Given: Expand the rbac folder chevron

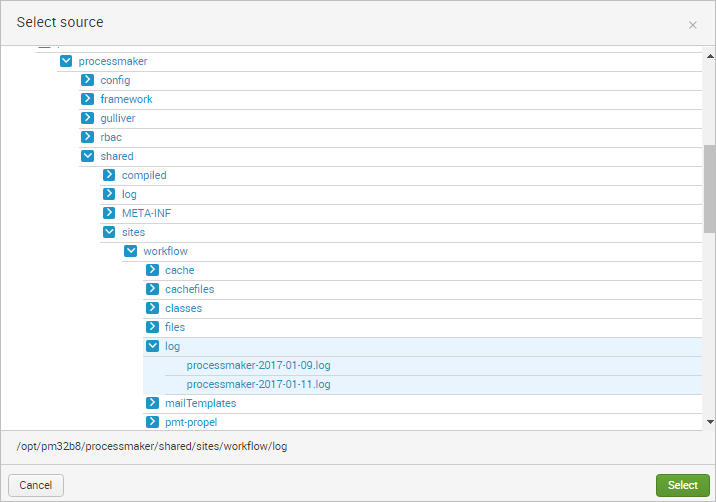Looking at the screenshot, I should click(88, 137).
